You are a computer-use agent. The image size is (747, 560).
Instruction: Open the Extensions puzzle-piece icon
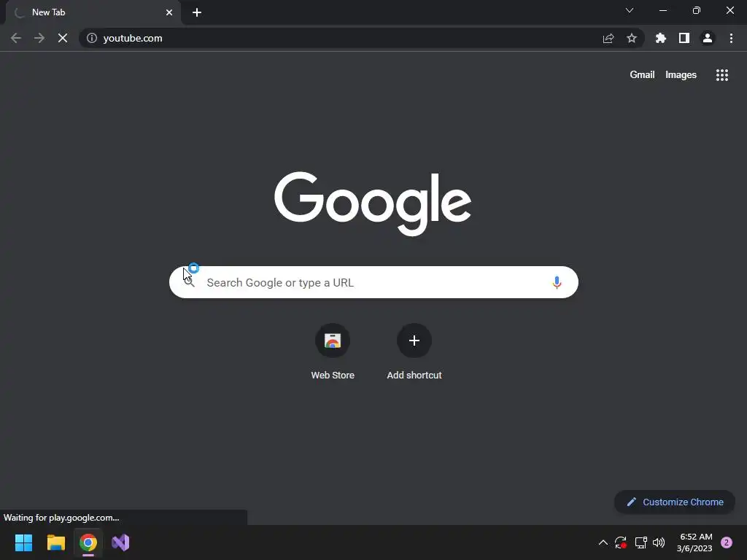coord(661,38)
